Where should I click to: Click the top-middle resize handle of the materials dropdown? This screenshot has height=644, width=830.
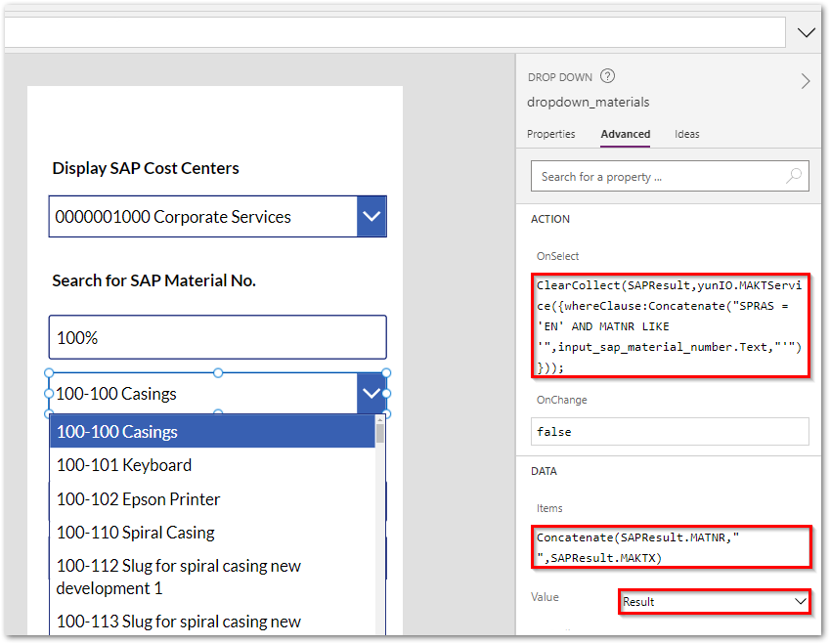[218, 373]
